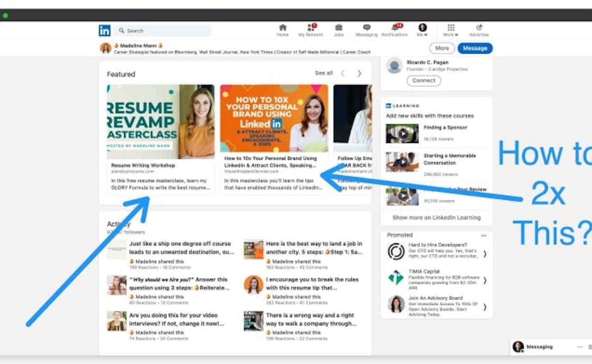The image size is (592, 364).
Task: Open Finding a Sponsor course title
Action: (445, 128)
